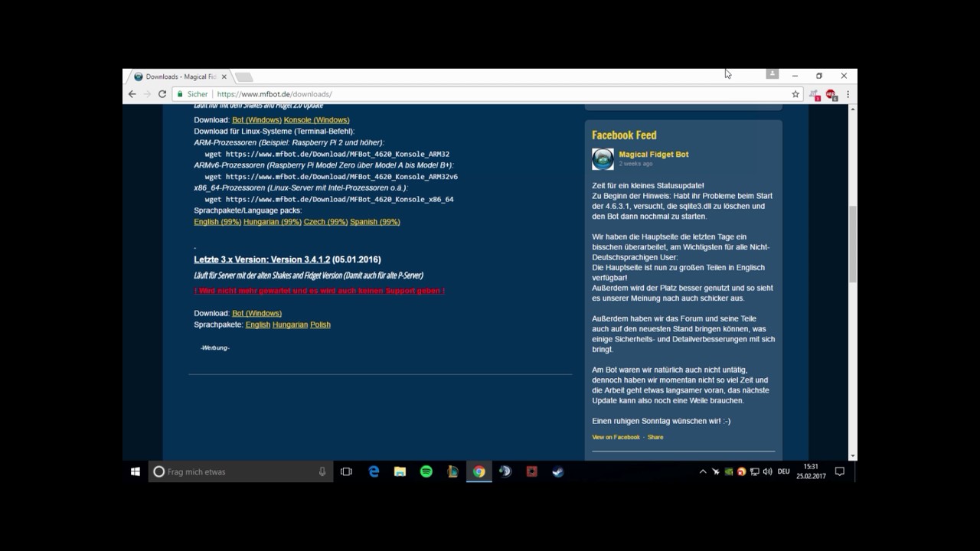The image size is (980, 551).
Task: Click the Chrome profile avatar button
Action: (x=773, y=73)
